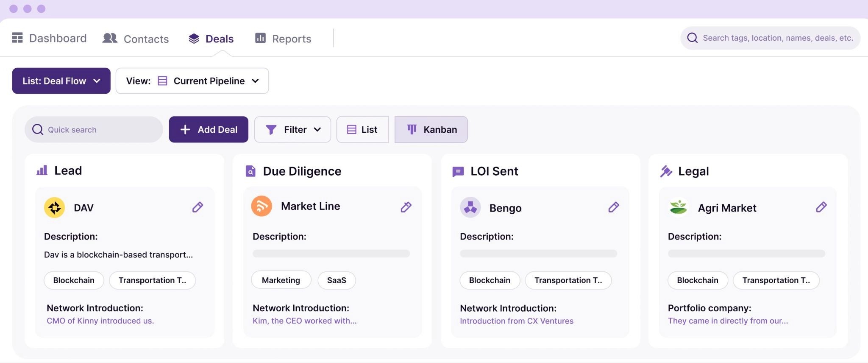
Task: Click the Agri Market card title
Action: point(727,208)
